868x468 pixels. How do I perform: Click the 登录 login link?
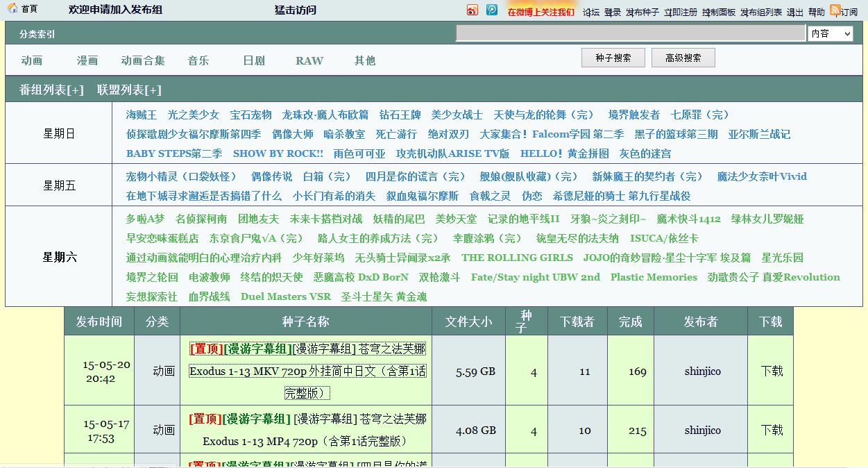coord(613,12)
